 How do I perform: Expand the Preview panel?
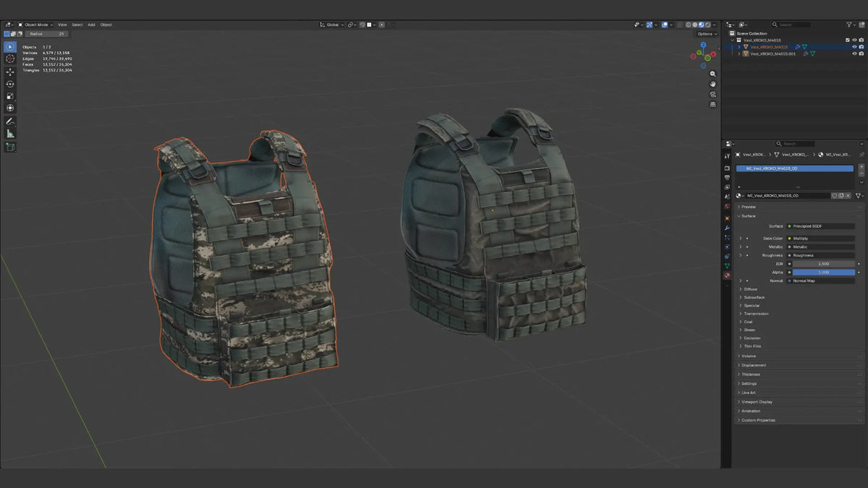coord(747,207)
